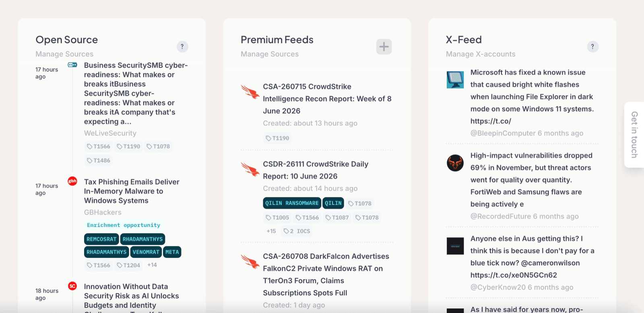Click the @BleepinComputer 6 months ago handle
Image resolution: width=644 pixels, height=313 pixels.
(527, 133)
